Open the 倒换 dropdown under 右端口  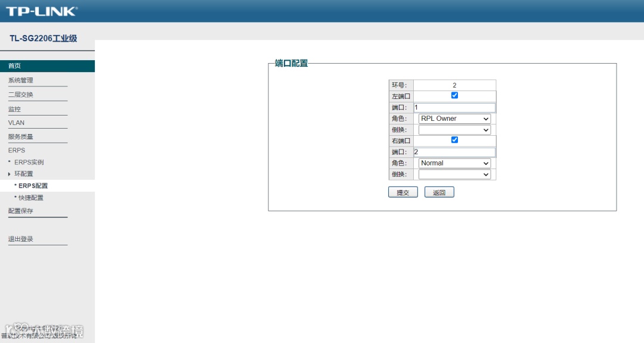454,174
